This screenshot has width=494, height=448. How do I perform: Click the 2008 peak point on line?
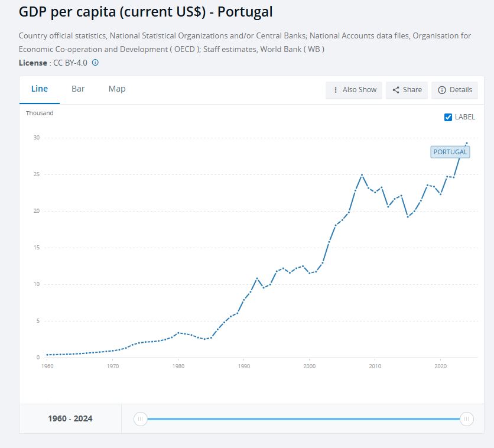click(x=362, y=175)
